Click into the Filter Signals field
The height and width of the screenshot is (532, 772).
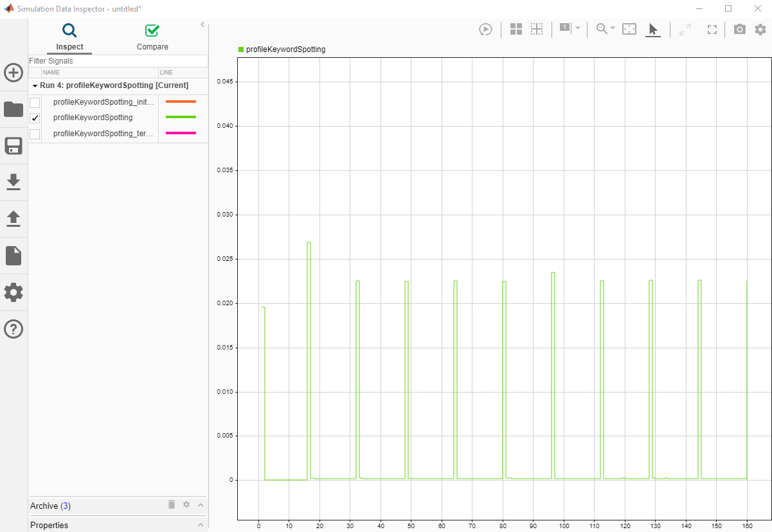(118, 61)
